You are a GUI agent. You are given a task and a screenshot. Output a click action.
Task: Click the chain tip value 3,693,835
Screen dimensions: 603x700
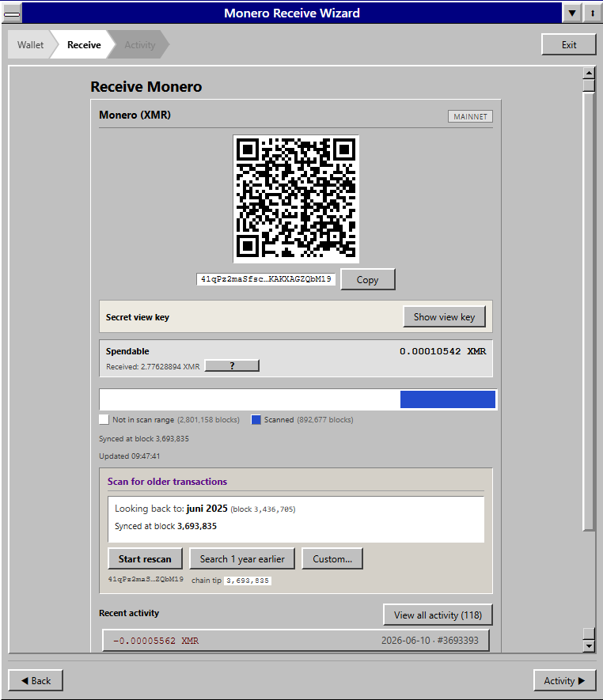248,581
